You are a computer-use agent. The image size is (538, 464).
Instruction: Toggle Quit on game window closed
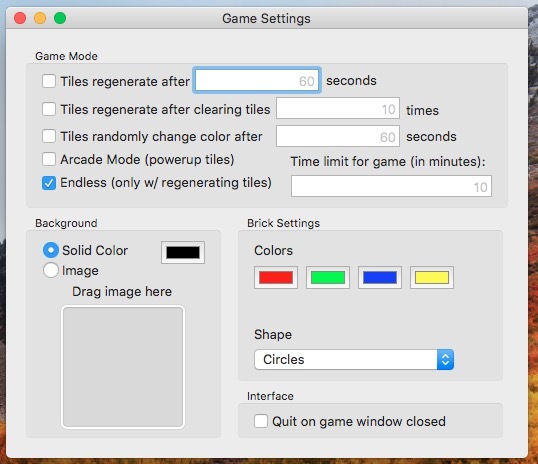(x=261, y=421)
